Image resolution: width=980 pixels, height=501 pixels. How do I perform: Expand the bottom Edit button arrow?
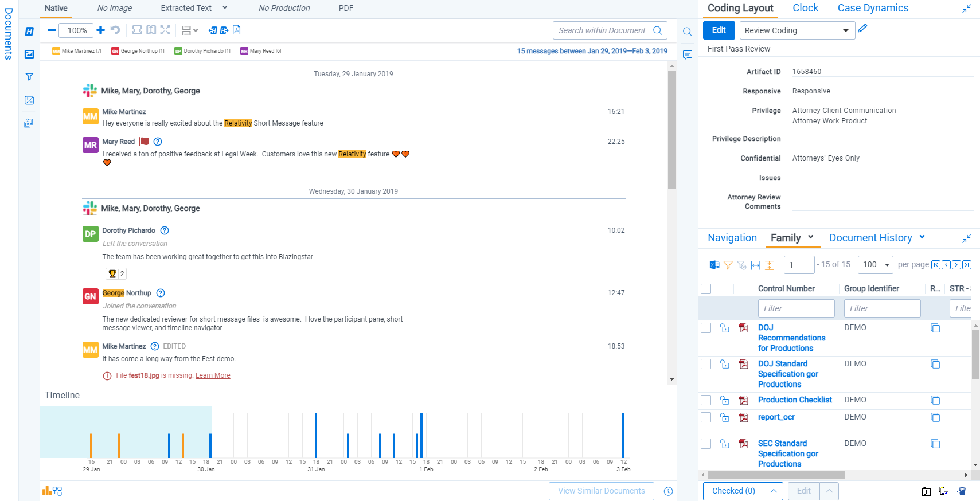(829, 491)
